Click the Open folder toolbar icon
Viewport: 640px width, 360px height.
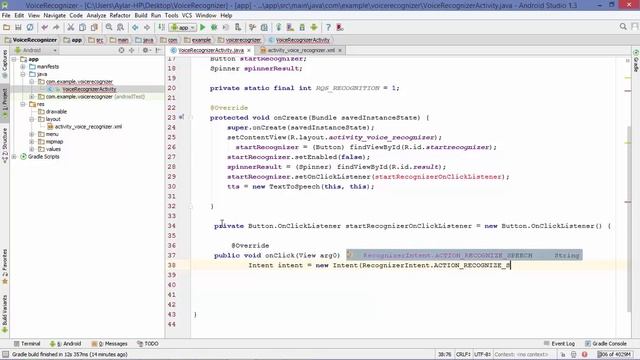pos(6,27)
